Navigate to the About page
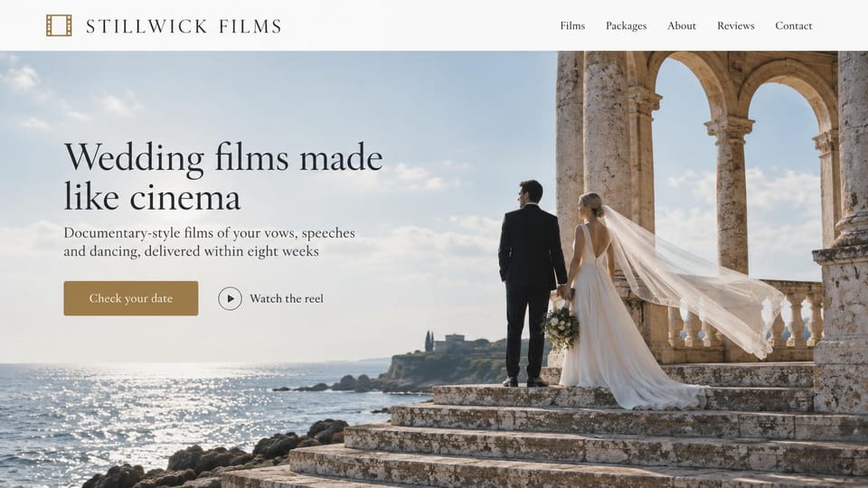Screen dimensions: 868x488 (682, 25)
